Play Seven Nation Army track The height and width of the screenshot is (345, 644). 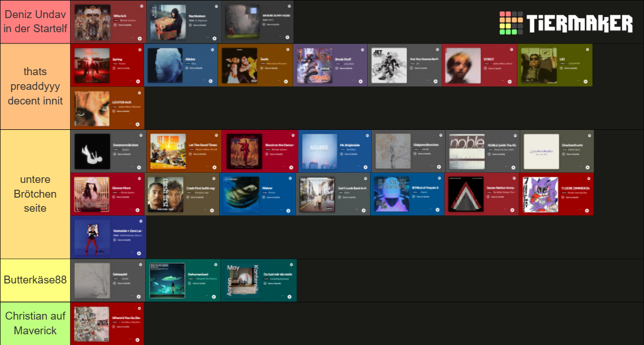(x=512, y=211)
